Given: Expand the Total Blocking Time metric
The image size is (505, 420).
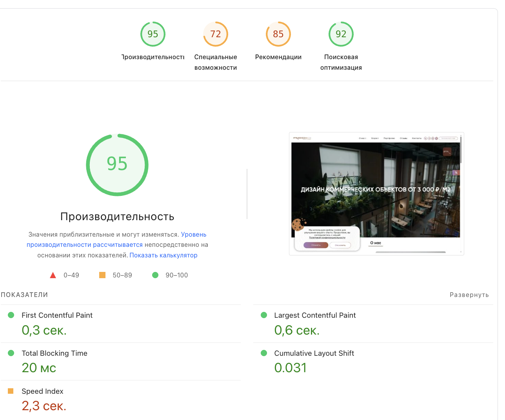Looking at the screenshot, I should point(121,362).
